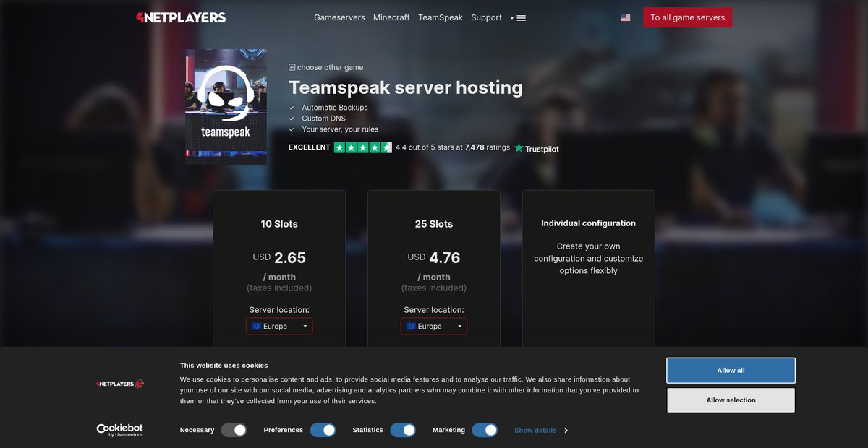The image size is (868, 448).
Task: Click the USD 4.76 price
Action: pyautogui.click(x=434, y=257)
